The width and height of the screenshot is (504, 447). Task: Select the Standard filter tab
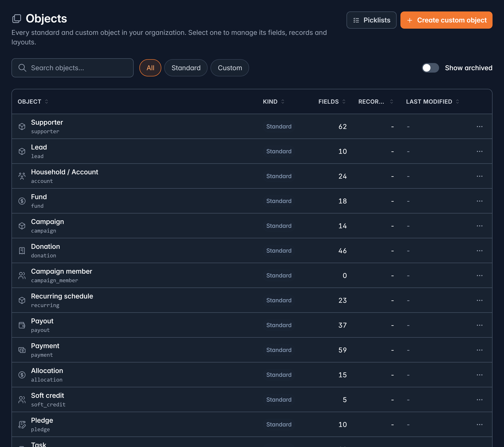[x=186, y=68]
